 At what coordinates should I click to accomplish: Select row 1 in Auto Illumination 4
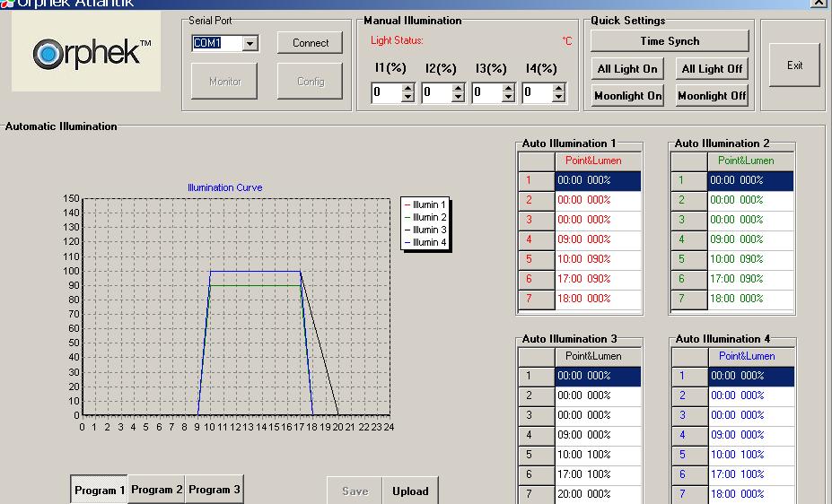tap(732, 376)
